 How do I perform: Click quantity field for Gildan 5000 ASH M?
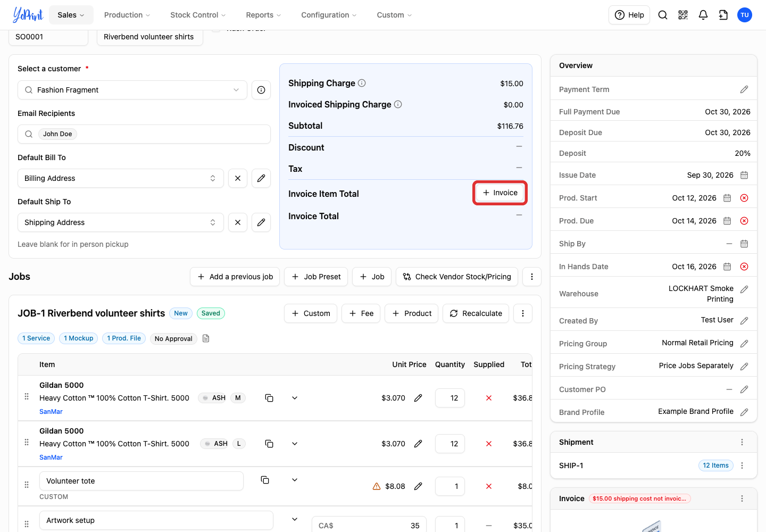450,398
